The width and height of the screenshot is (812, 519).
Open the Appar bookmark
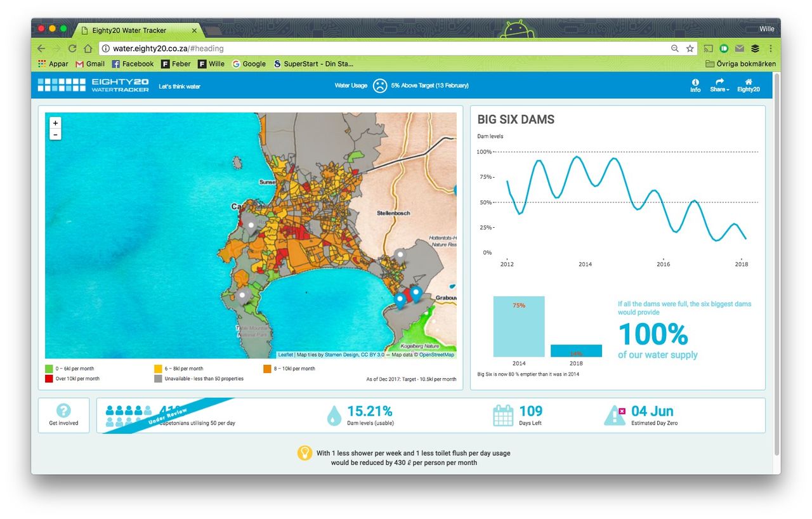[53, 63]
